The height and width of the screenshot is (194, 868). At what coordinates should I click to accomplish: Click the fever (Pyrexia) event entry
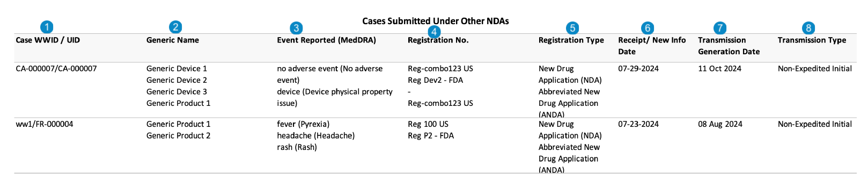(x=303, y=124)
